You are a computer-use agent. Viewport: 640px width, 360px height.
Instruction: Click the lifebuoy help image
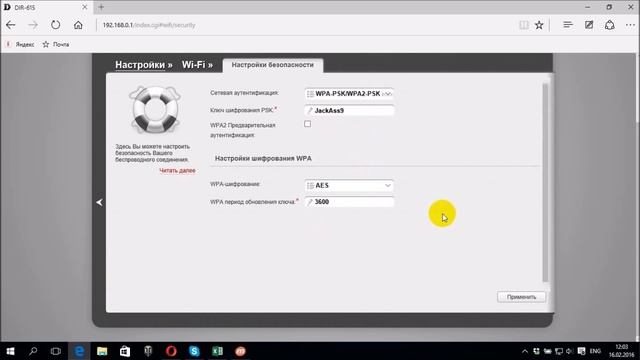click(x=155, y=110)
